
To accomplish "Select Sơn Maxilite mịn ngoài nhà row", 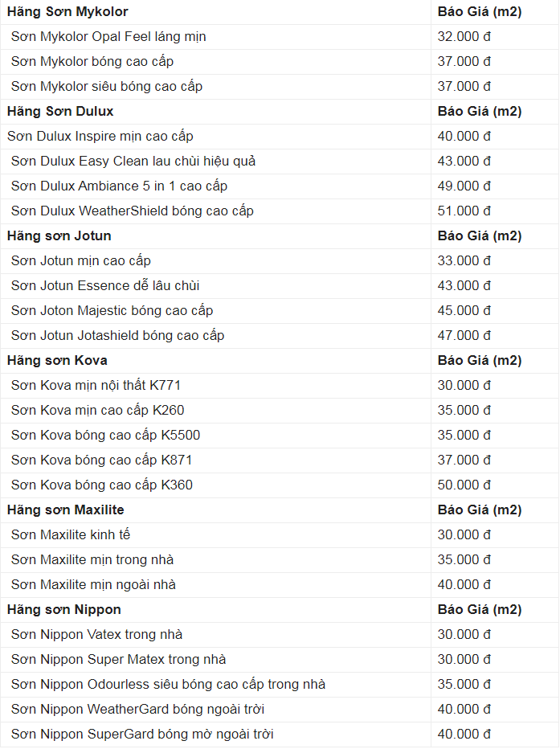I will pos(280,585).
